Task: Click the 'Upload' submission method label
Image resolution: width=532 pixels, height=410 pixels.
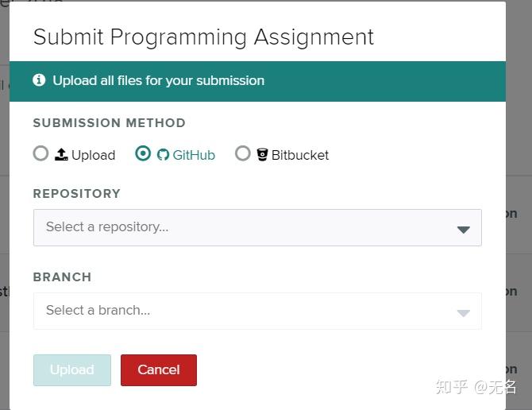Action: point(94,155)
